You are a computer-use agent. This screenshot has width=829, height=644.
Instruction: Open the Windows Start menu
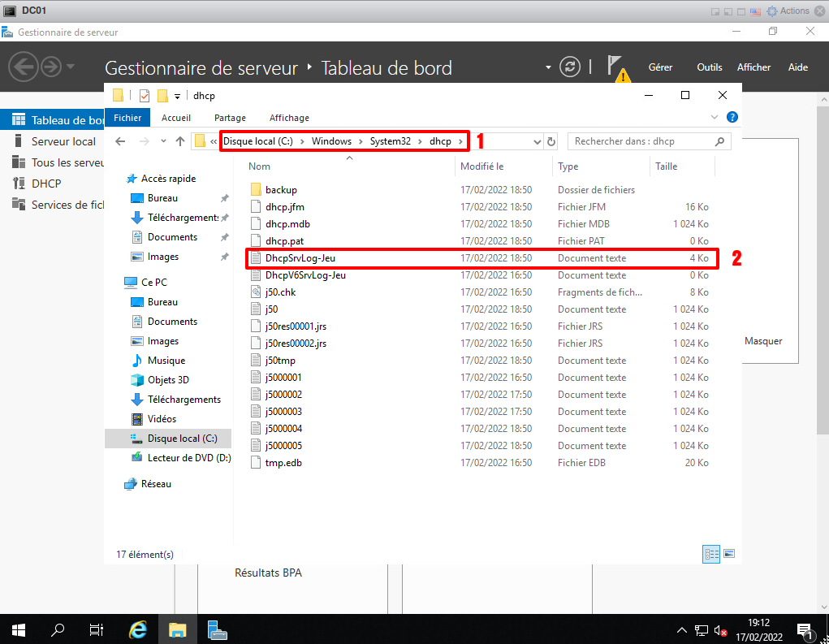tap(18, 629)
